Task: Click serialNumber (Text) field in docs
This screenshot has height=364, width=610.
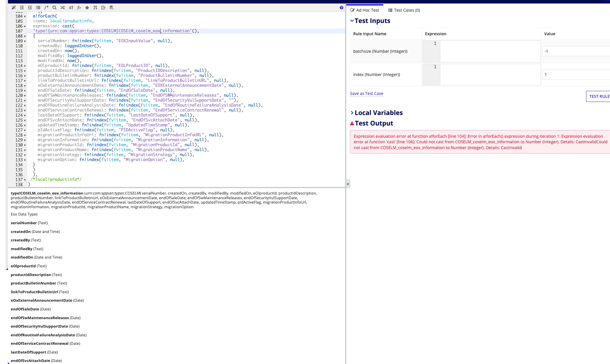Action: 29,223
